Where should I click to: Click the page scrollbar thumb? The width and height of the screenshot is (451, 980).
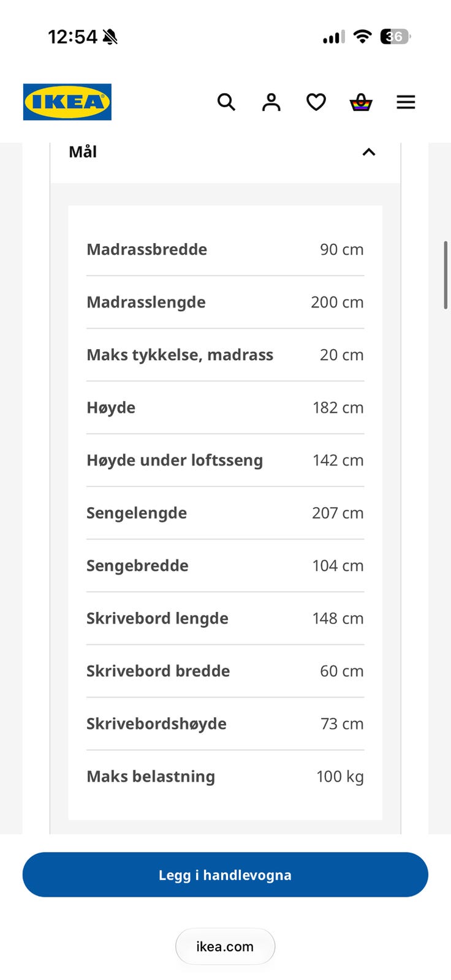point(446,275)
